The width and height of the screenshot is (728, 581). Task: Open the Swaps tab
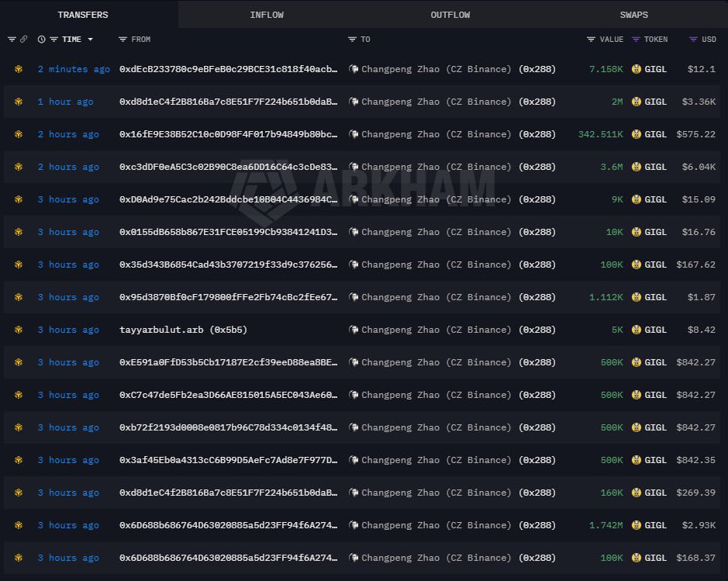tap(633, 15)
